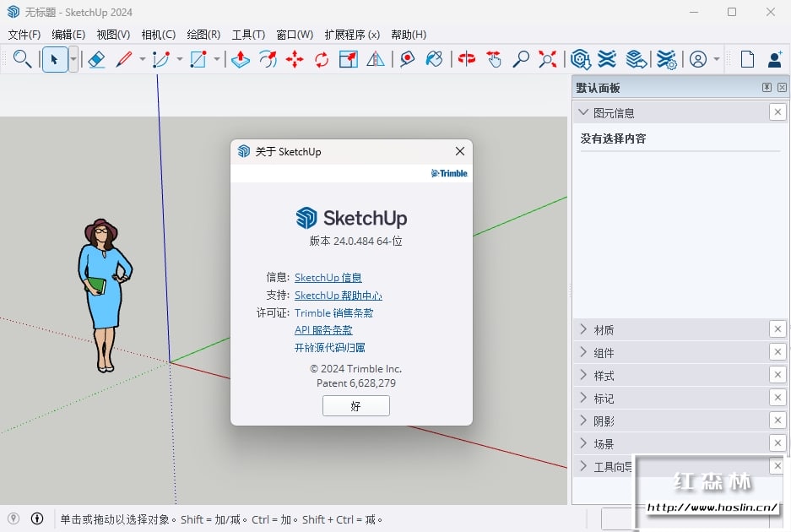Viewport: 791px width, 532px height.
Task: Open the 3D Warehouse icon
Action: pos(581,59)
